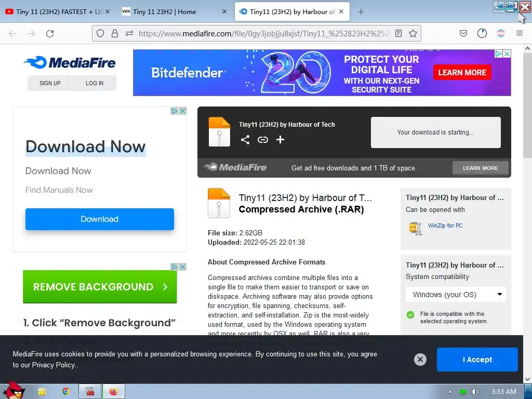Toggle reader view icon in address bar
The image size is (532, 399).
coord(398,33)
